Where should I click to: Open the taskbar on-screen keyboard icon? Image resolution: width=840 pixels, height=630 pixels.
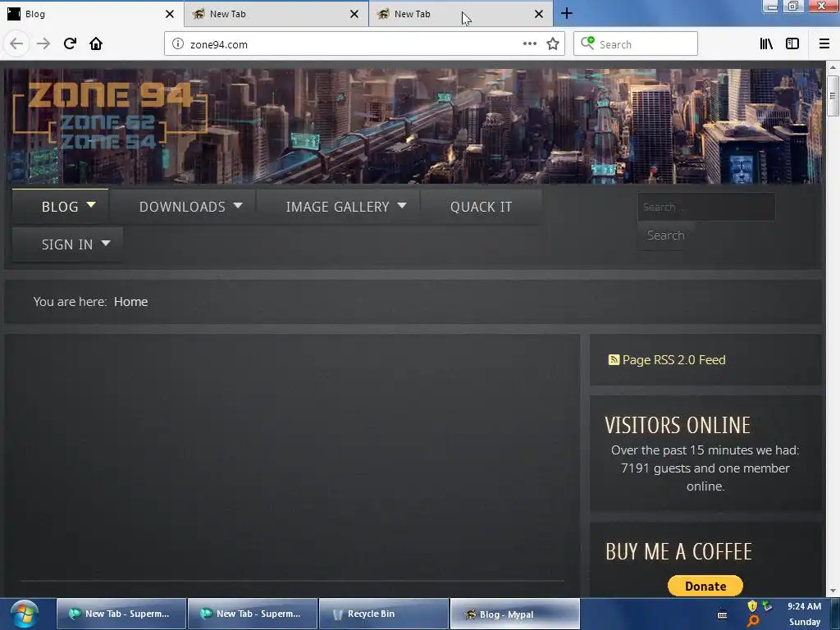[722, 614]
